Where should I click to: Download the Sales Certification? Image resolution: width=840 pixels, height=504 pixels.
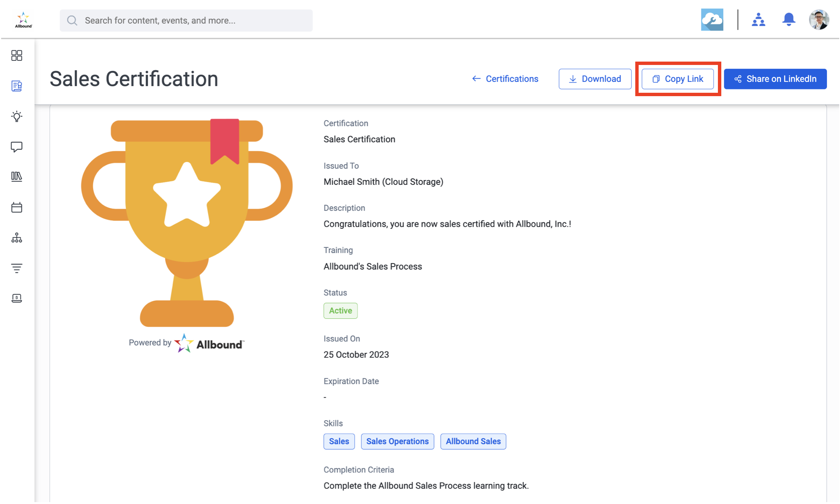point(595,79)
